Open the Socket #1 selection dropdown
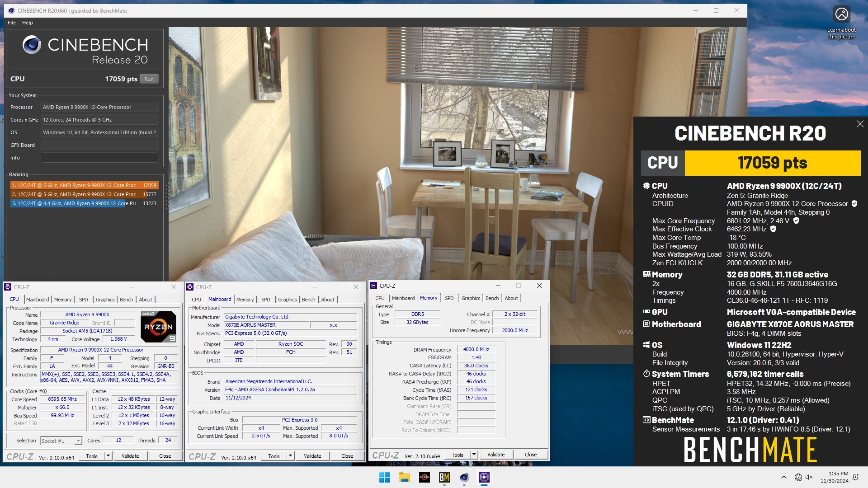The image size is (868, 488). pyautogui.click(x=61, y=441)
